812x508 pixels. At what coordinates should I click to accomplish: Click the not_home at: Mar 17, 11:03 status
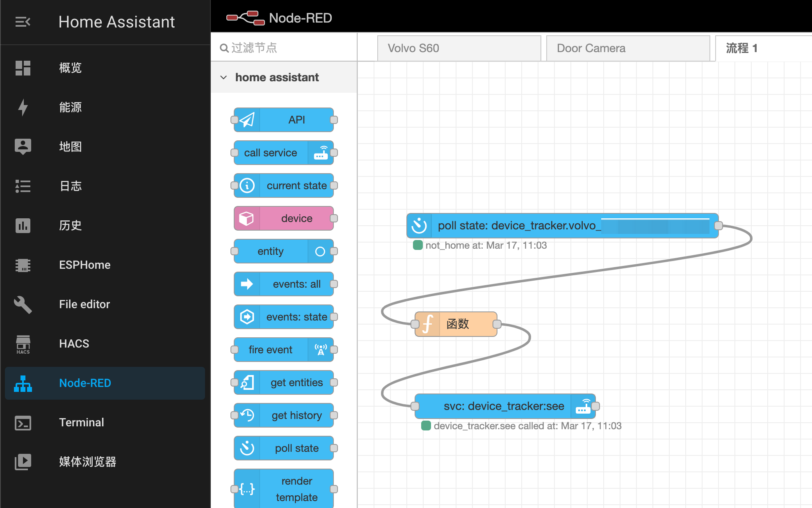(486, 245)
